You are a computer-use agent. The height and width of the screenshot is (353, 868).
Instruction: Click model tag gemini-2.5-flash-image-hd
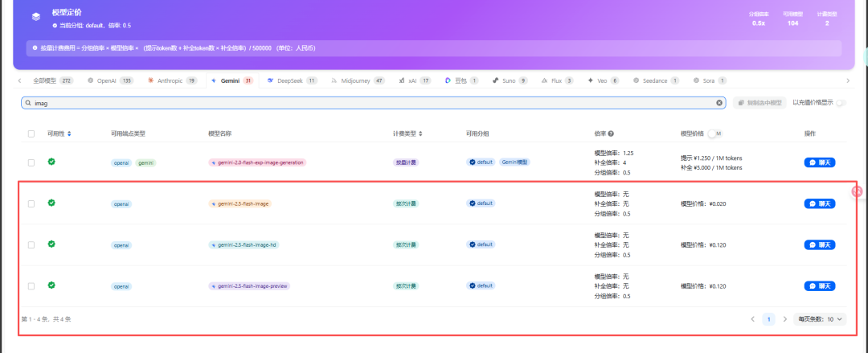point(244,244)
